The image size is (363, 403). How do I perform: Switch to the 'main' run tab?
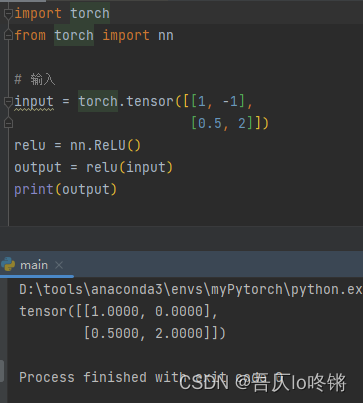[x=34, y=265]
